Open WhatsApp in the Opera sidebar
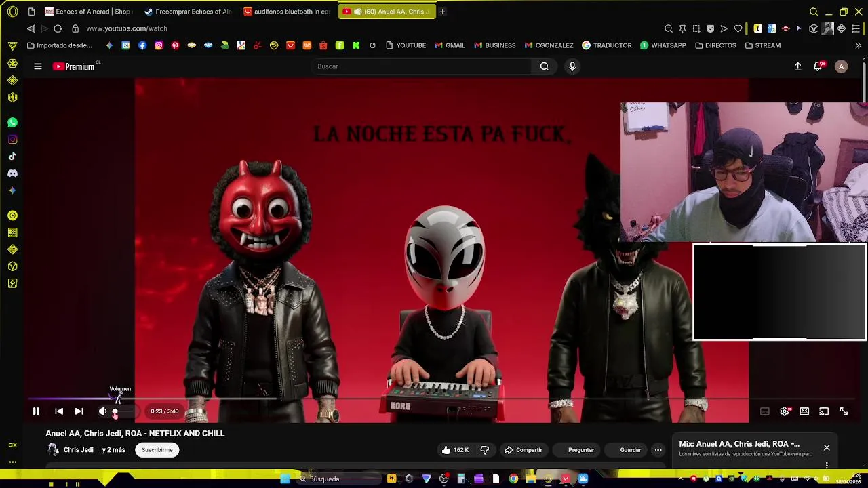This screenshot has height=488, width=868. click(x=12, y=123)
